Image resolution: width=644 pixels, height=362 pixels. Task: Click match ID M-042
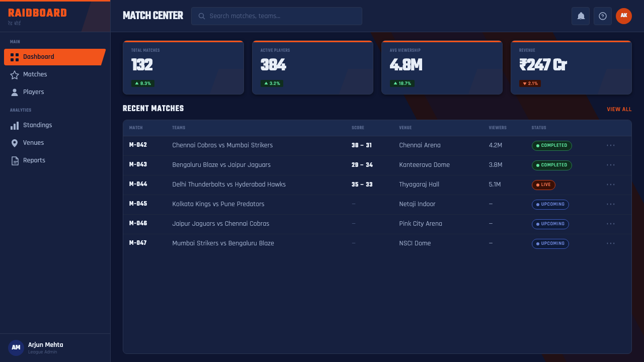138,145
